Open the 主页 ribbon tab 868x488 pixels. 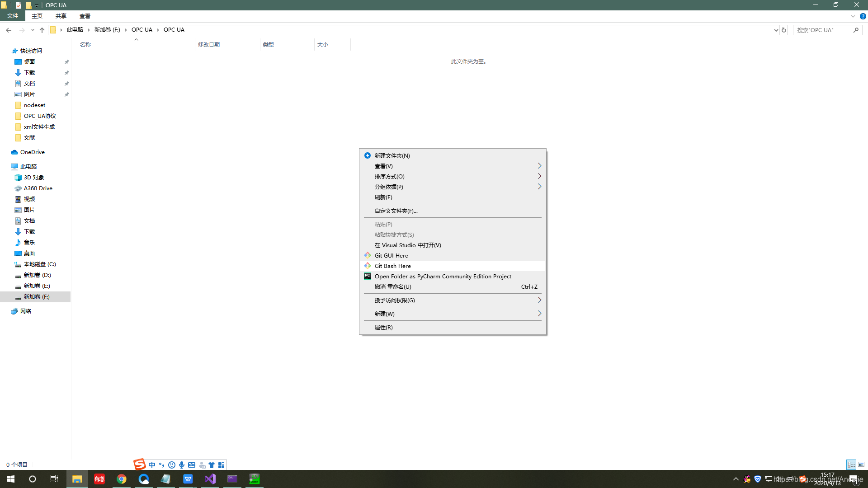(37, 16)
